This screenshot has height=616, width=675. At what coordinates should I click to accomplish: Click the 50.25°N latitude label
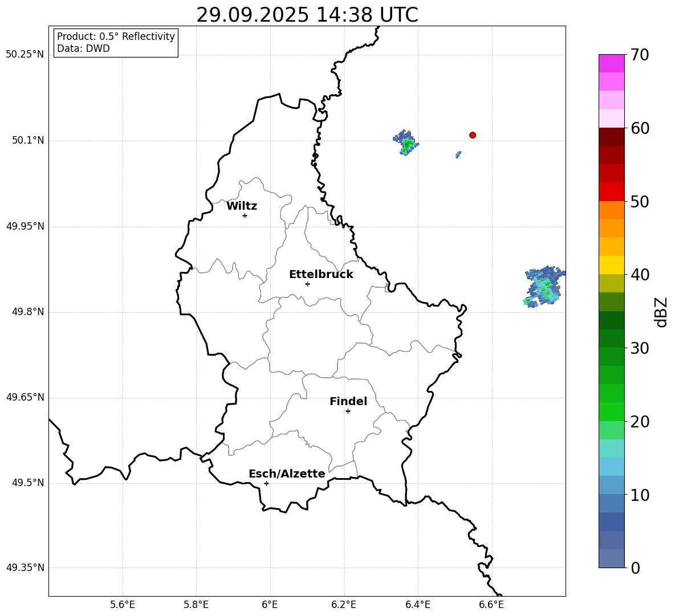click(x=25, y=55)
